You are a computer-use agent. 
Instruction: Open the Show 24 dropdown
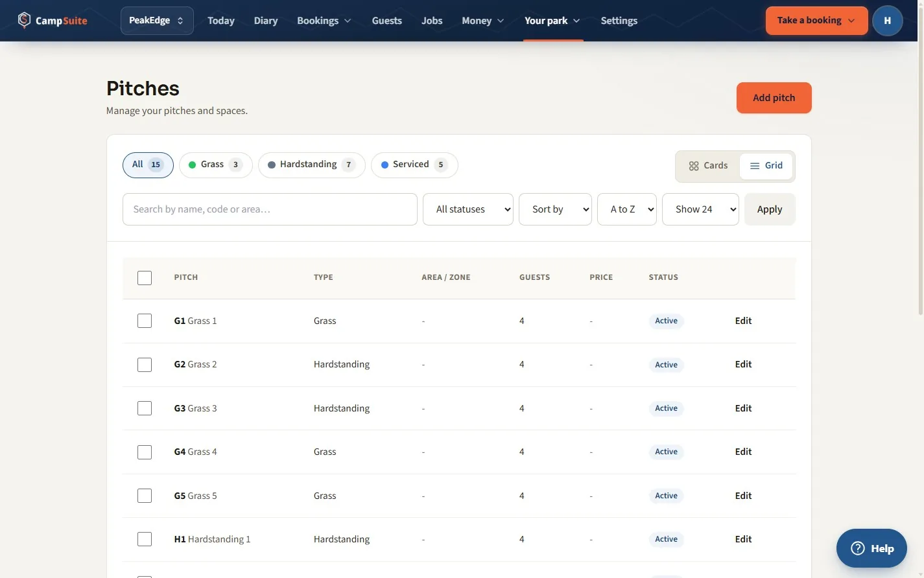(700, 209)
